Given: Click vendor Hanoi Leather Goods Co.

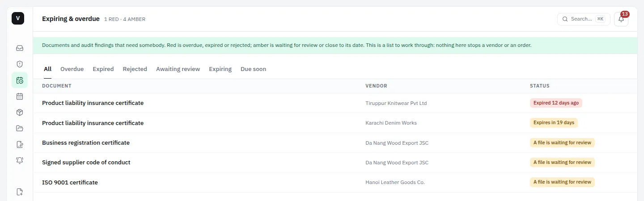Looking at the screenshot, I should (x=395, y=182).
